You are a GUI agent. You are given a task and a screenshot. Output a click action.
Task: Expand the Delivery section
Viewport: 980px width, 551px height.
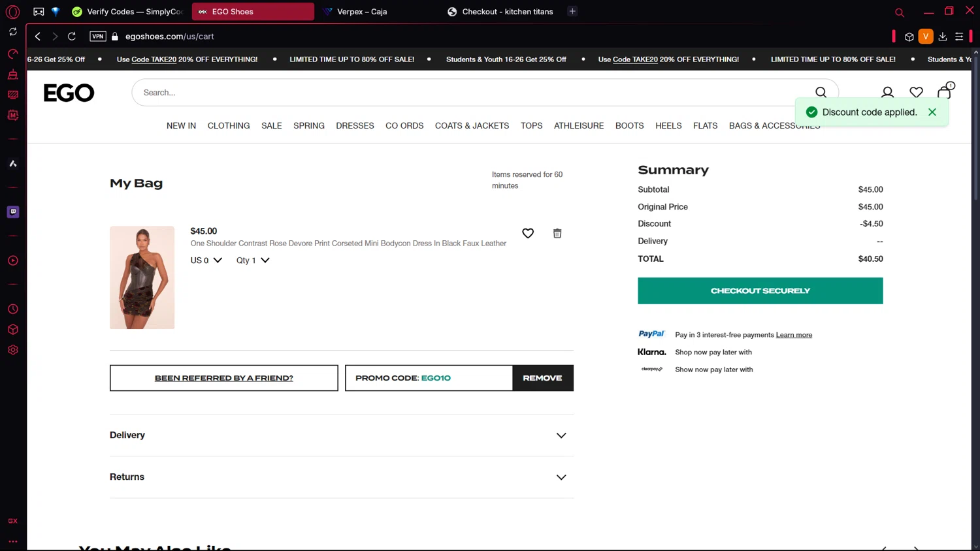pyautogui.click(x=342, y=435)
